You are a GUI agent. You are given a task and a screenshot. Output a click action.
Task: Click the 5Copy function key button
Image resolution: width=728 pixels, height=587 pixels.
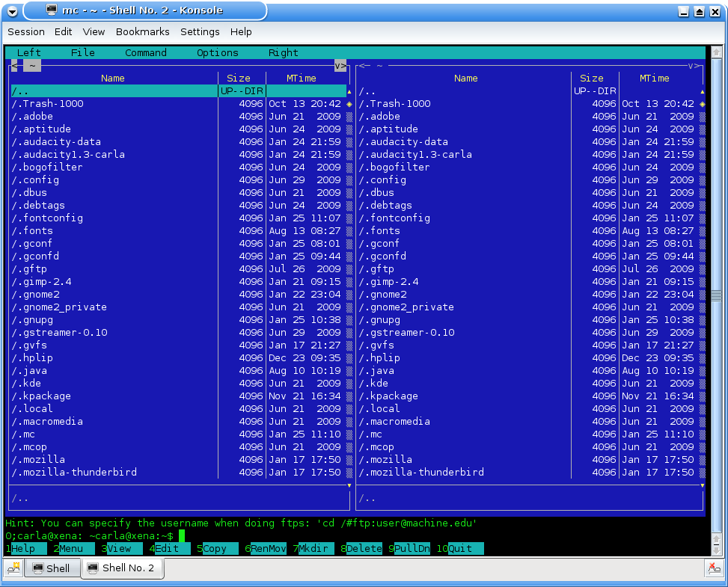click(x=218, y=548)
